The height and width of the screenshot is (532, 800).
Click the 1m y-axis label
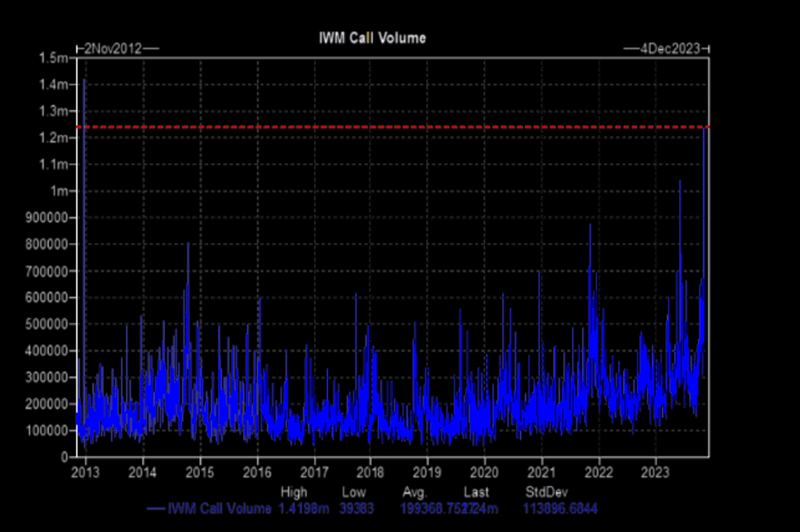(59, 190)
